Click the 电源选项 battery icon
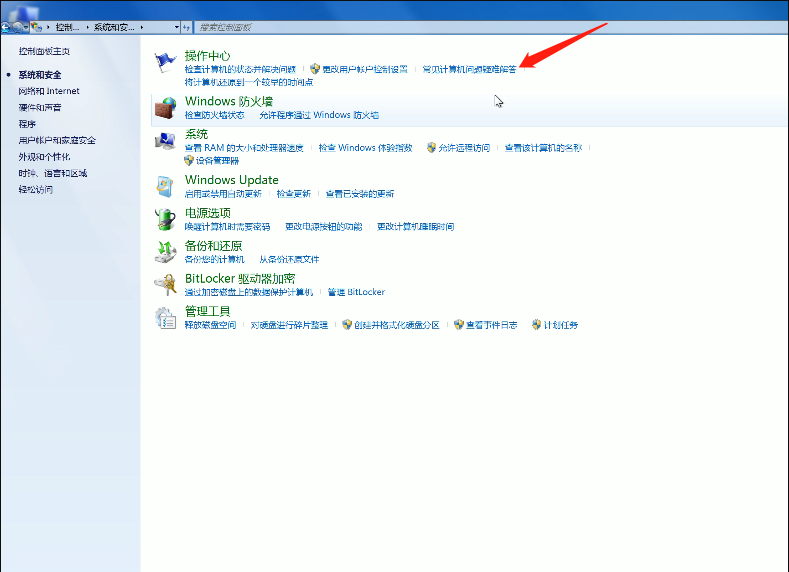The height and width of the screenshot is (572, 789). click(165, 219)
